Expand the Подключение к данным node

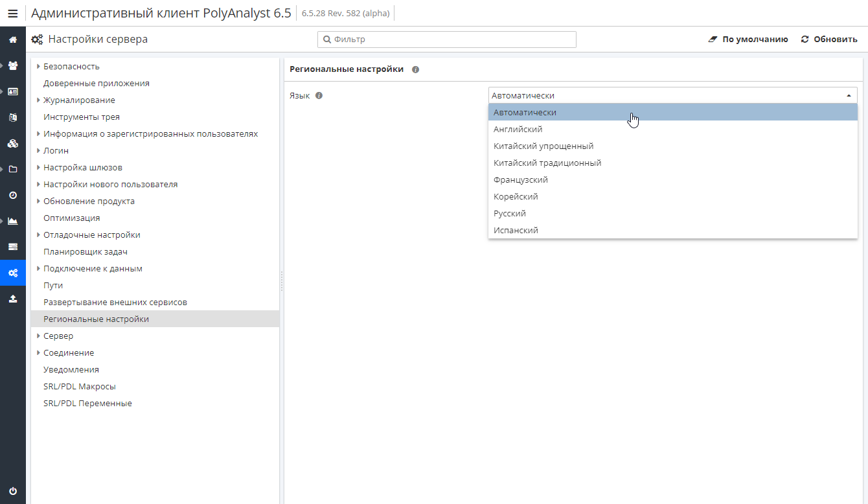(38, 268)
